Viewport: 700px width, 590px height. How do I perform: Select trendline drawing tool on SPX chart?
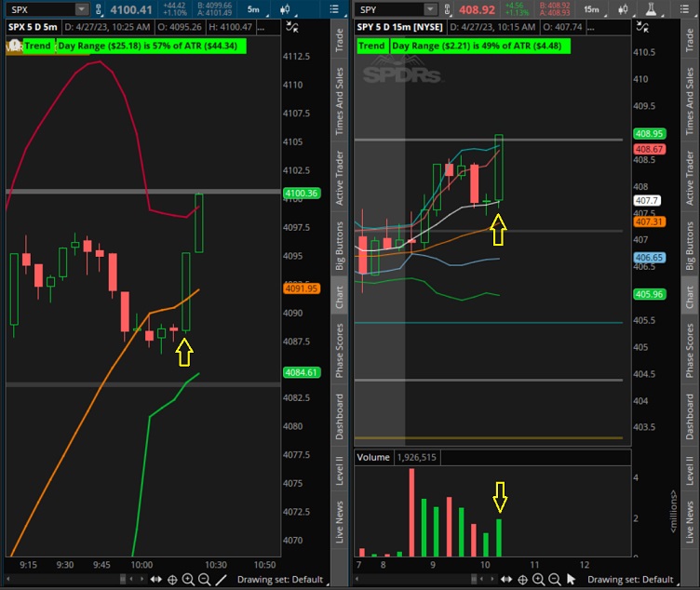tap(221, 579)
